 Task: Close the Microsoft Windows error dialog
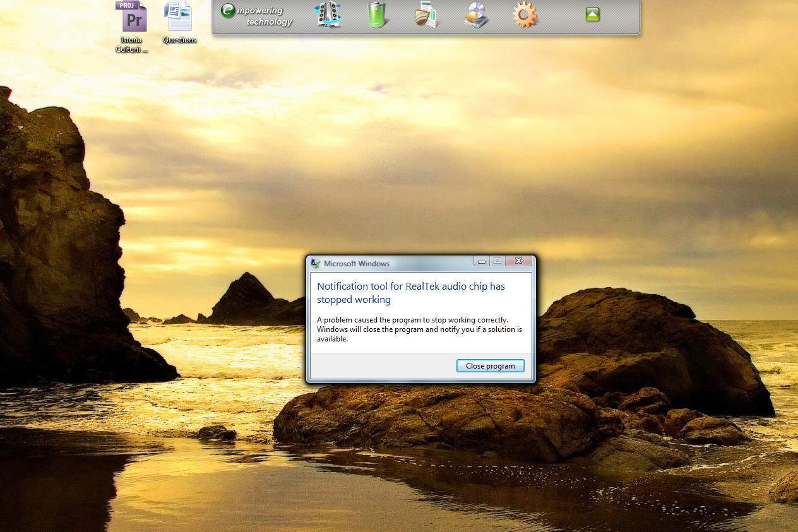(518, 261)
